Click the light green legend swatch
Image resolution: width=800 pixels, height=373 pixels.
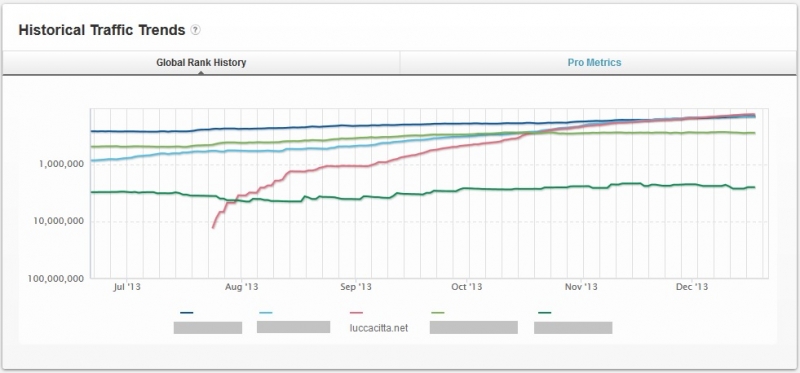click(x=438, y=313)
